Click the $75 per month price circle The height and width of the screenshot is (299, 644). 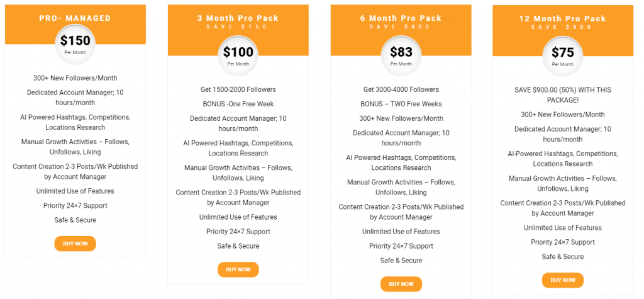(562, 55)
